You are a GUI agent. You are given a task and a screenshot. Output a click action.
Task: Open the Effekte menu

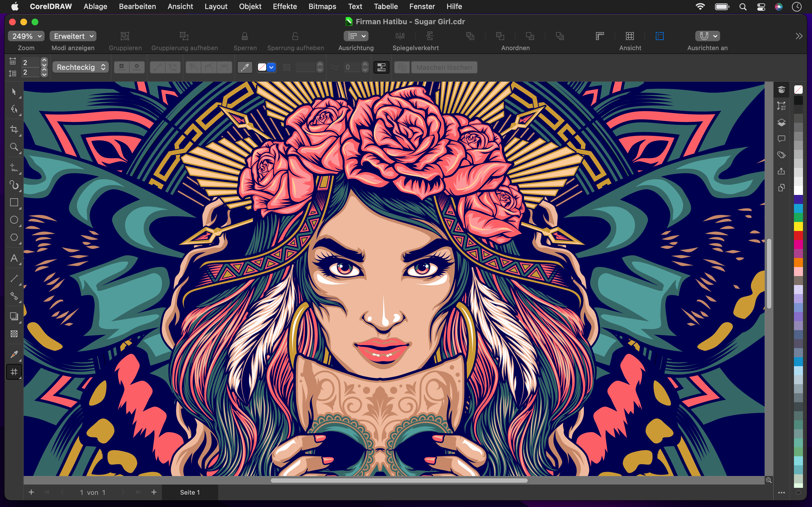click(x=284, y=6)
